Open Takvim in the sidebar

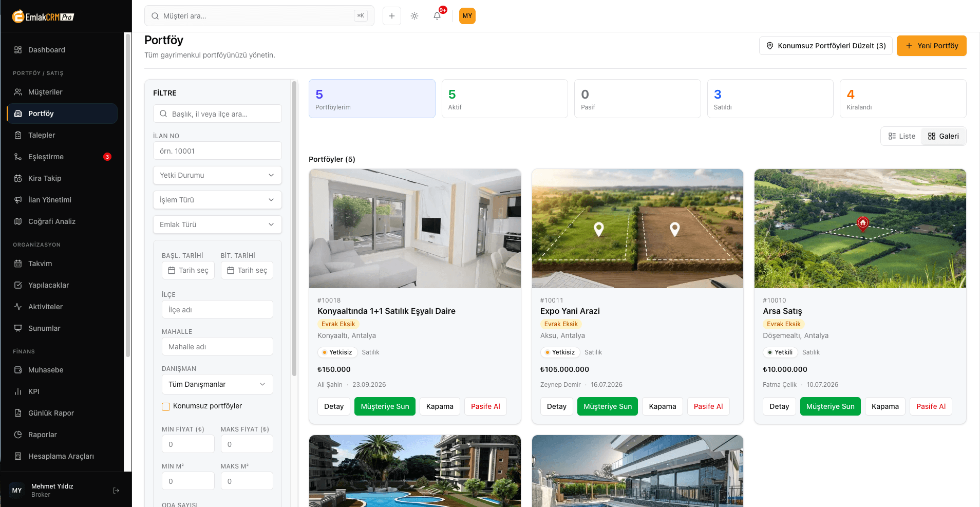tap(62, 264)
